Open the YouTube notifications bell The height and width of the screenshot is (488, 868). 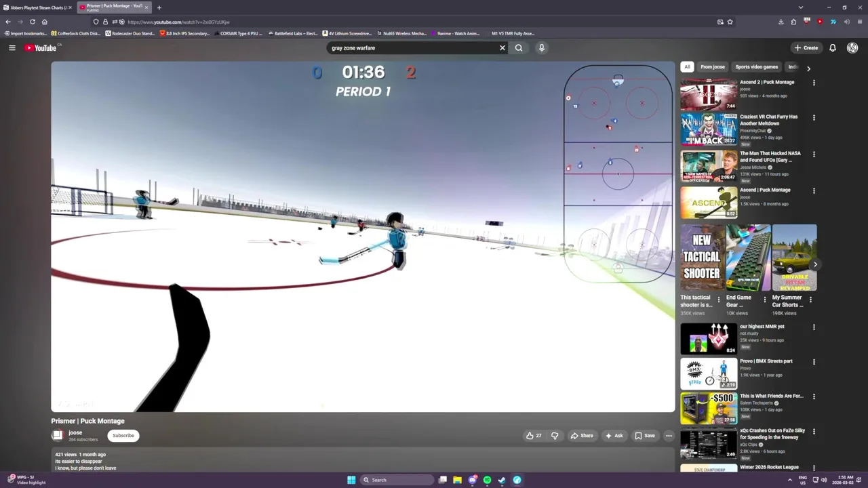(x=833, y=48)
